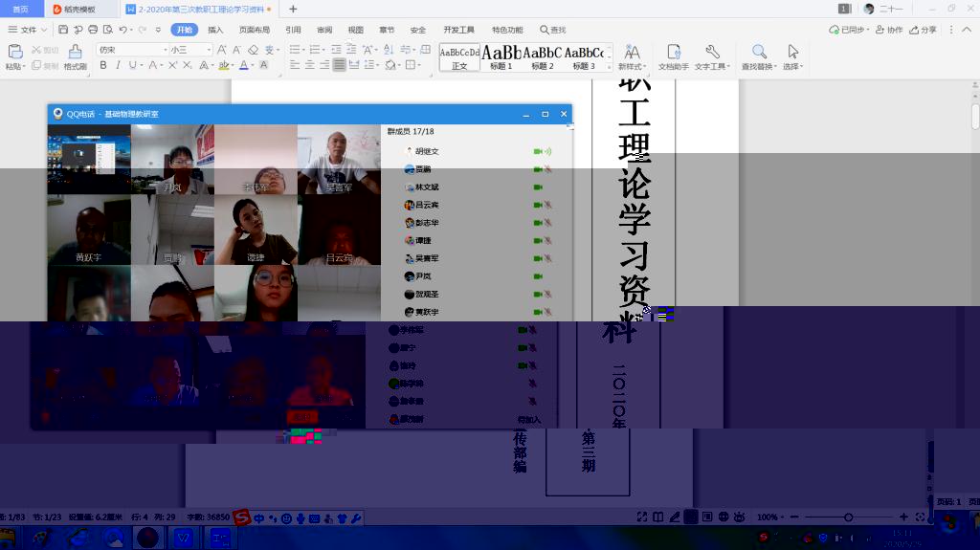The height and width of the screenshot is (550, 980).
Task: Click the 协作 collaborate button
Action: [889, 30]
